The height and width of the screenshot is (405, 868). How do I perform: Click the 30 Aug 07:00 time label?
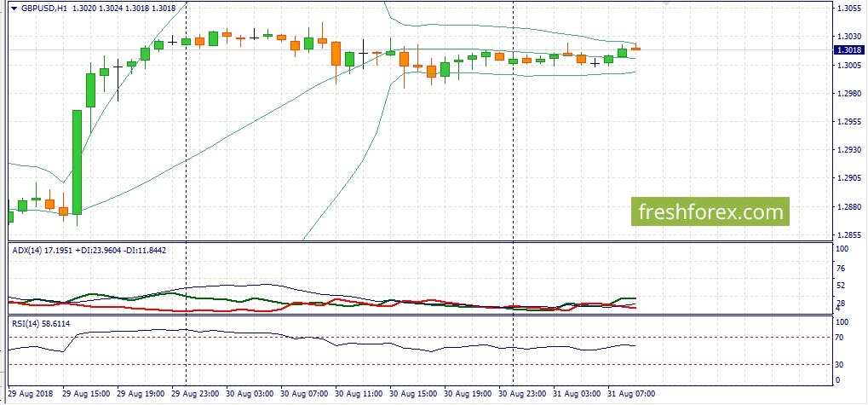click(x=304, y=394)
